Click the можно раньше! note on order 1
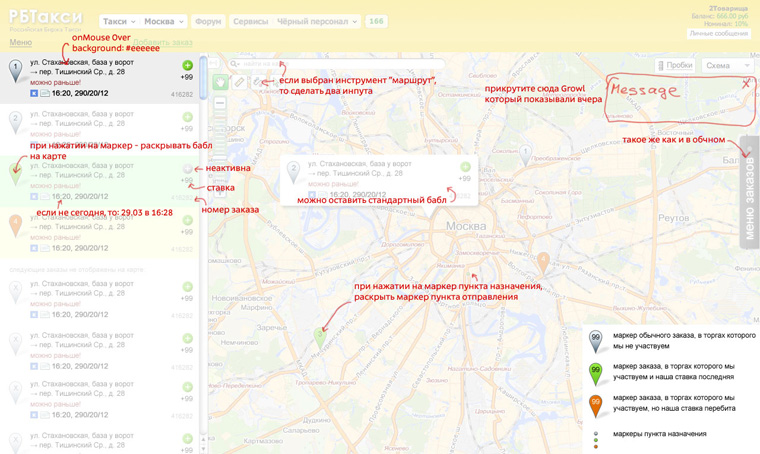 [x=55, y=82]
